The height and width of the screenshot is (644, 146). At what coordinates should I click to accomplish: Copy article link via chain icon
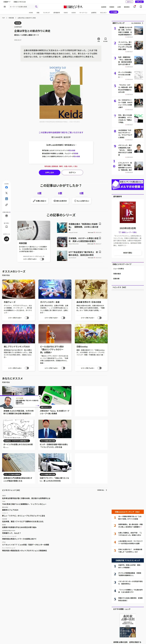pos(7,205)
